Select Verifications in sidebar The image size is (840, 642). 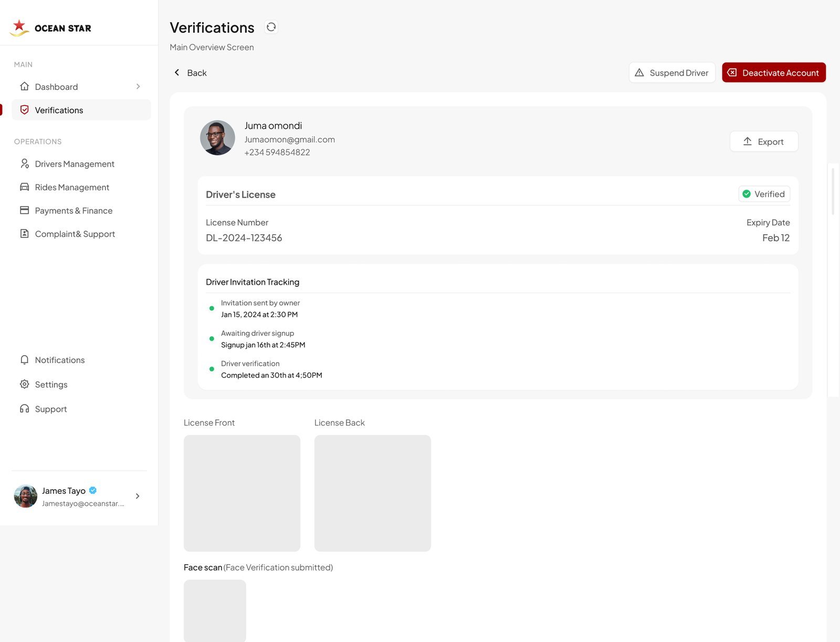tap(81, 110)
